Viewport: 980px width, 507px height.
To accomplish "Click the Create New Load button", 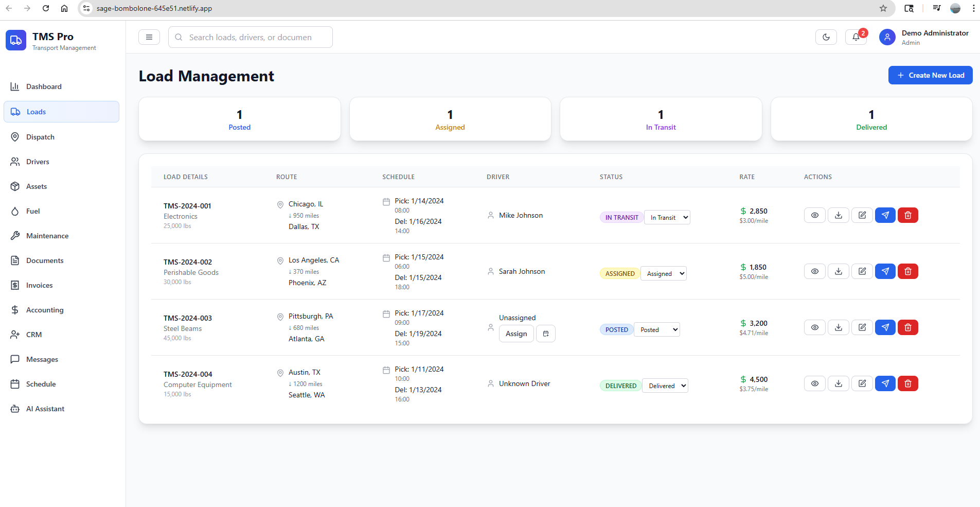I will click(930, 75).
